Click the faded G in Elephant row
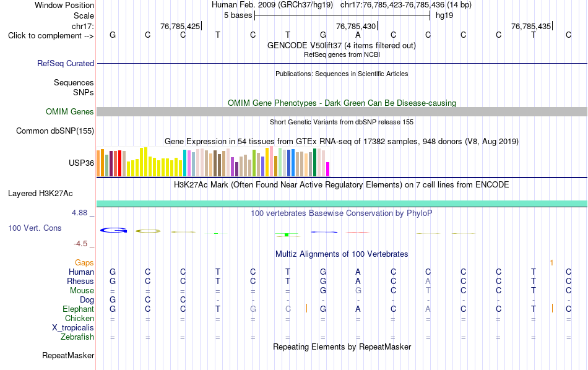 click(x=253, y=309)
